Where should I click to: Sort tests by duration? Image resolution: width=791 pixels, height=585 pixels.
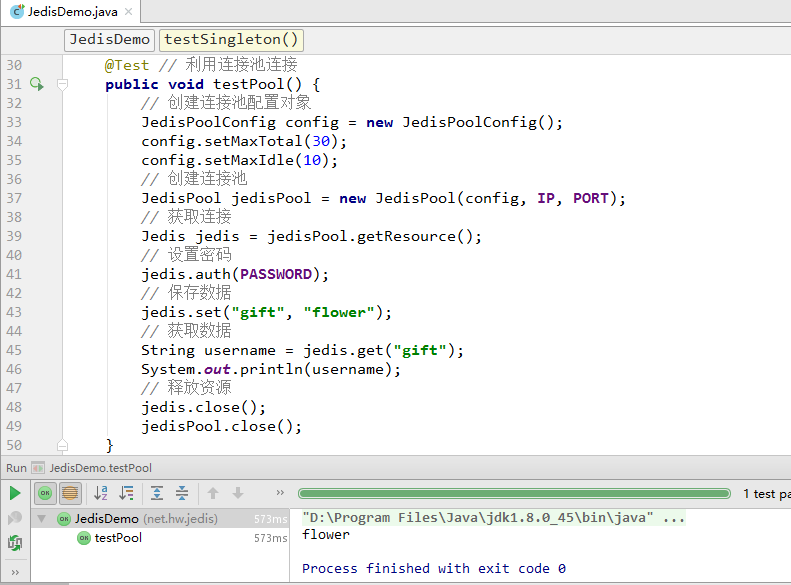pyautogui.click(x=127, y=493)
